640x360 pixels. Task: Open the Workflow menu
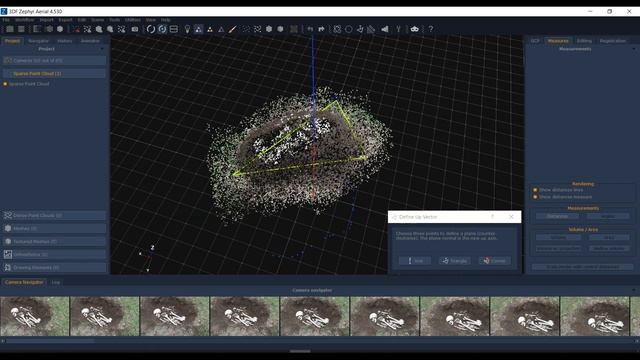(x=24, y=20)
